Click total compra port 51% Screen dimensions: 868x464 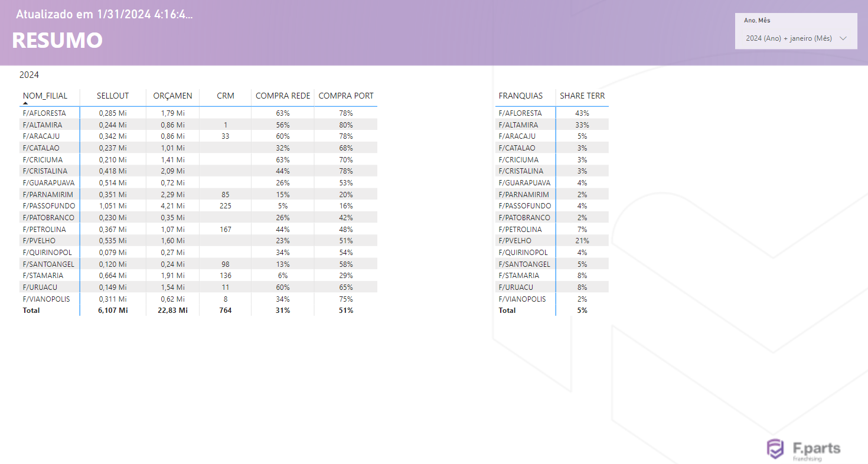[346, 310]
